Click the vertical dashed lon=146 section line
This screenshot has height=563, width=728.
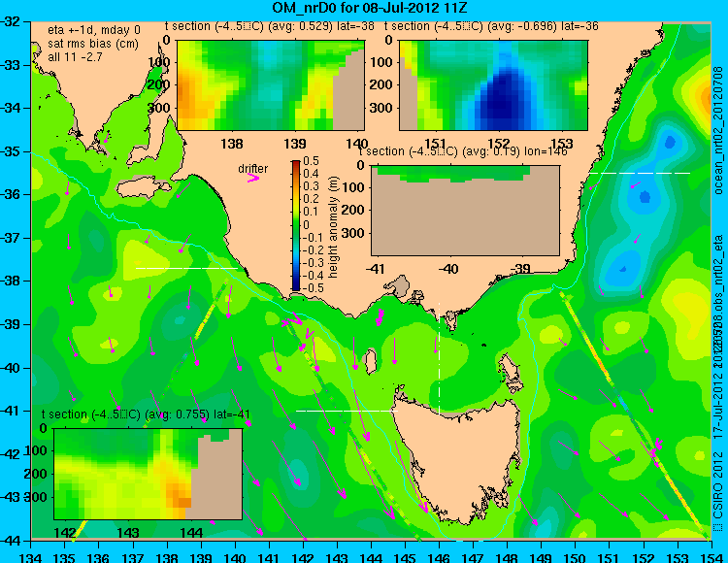pos(439,358)
